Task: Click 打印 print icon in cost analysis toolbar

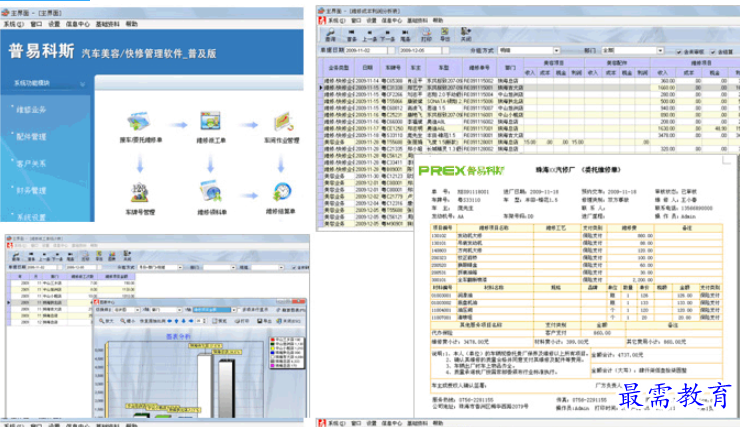Action: click(x=426, y=34)
